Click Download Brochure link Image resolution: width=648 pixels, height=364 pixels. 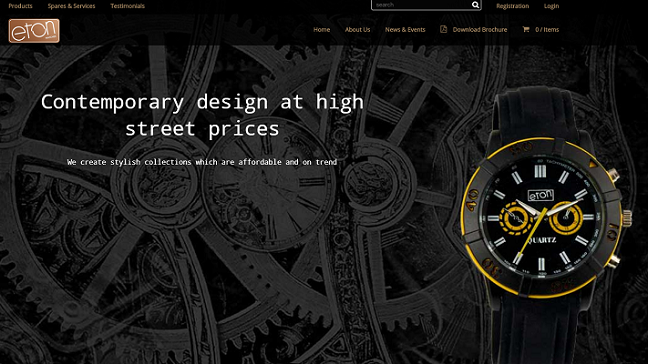(x=480, y=29)
